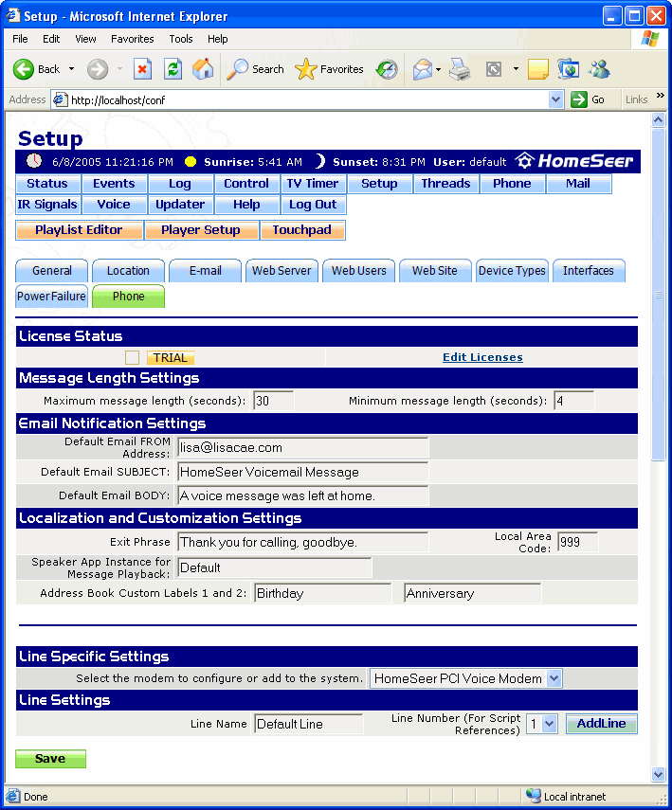This screenshot has height=810, width=672.
Task: Open the View menu
Action: click(85, 39)
